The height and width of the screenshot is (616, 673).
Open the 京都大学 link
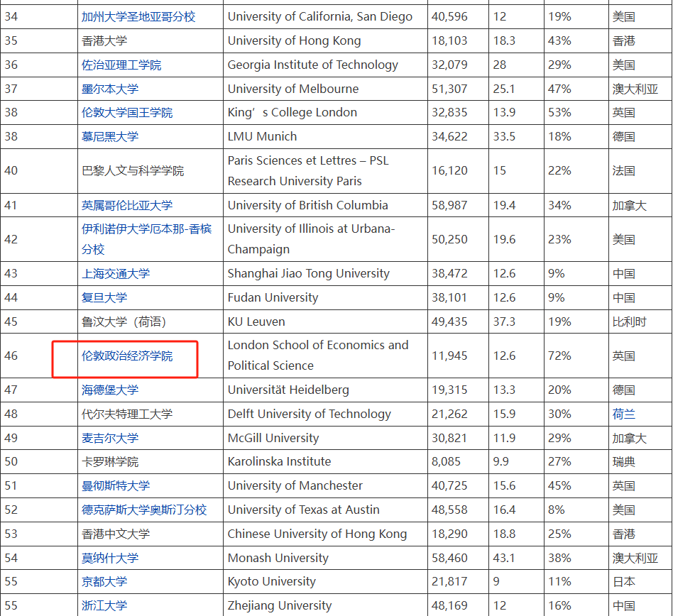tap(104, 581)
